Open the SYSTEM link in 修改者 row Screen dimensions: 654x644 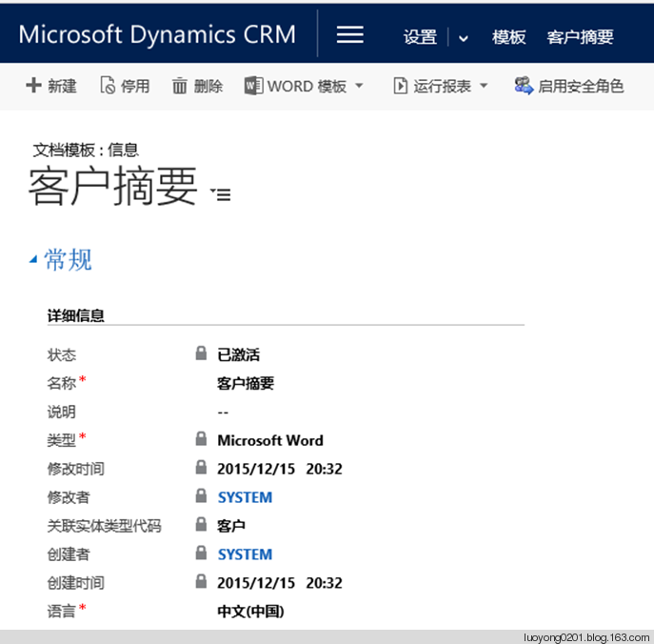point(245,497)
